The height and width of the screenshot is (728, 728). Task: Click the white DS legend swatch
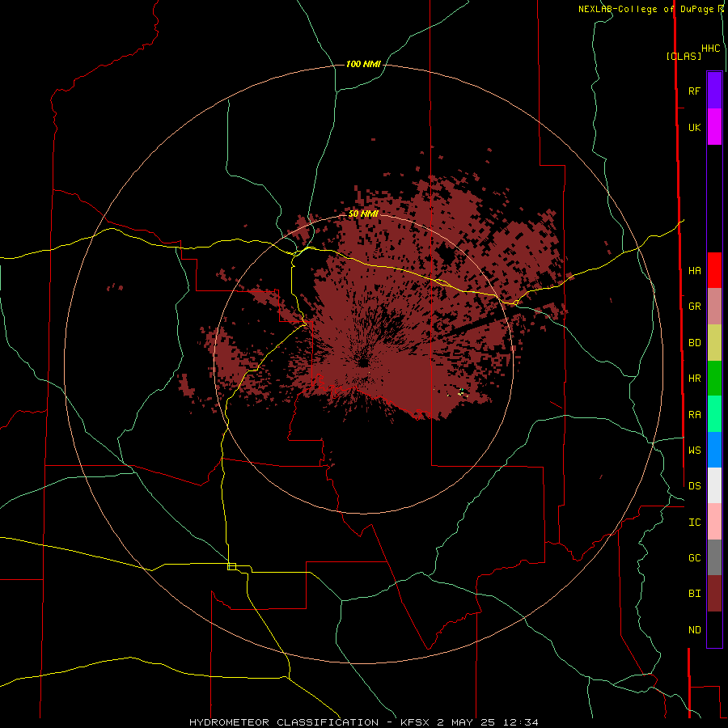click(x=714, y=485)
